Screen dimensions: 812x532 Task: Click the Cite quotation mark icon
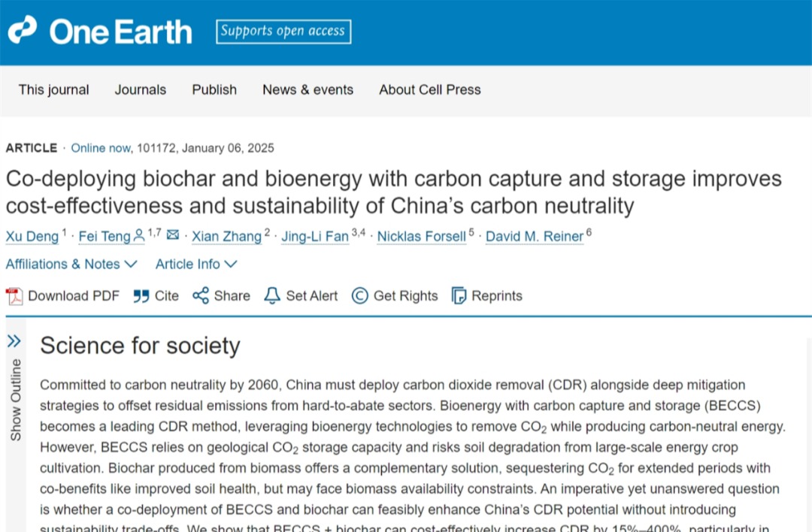pyautogui.click(x=141, y=296)
